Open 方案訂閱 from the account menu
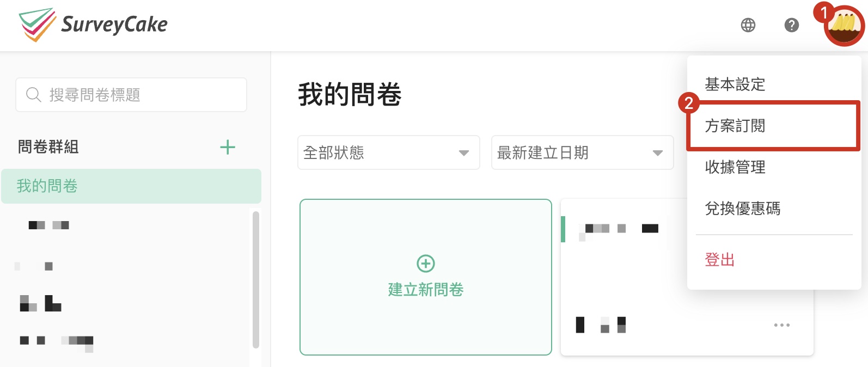Screen dimensions: 868x367 [x=735, y=126]
